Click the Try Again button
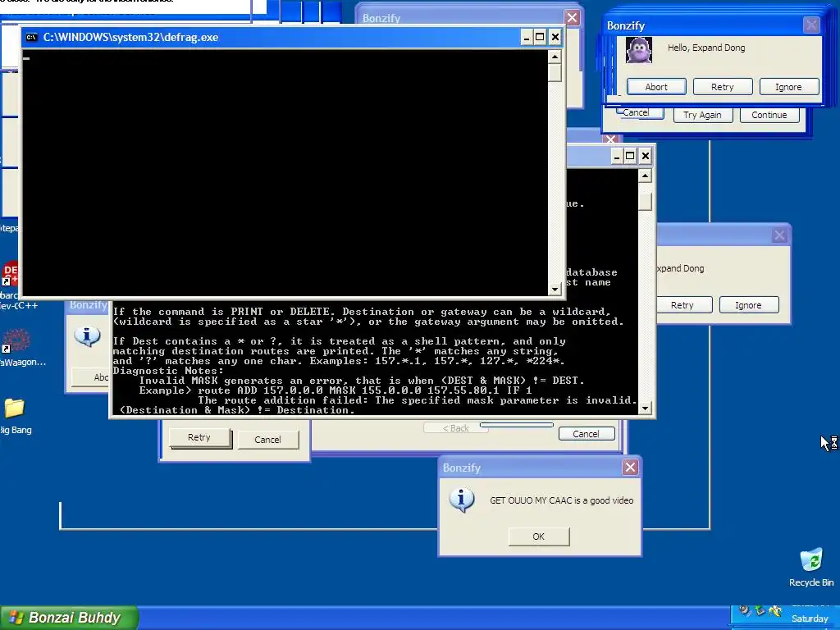The width and height of the screenshot is (840, 630). click(x=702, y=115)
